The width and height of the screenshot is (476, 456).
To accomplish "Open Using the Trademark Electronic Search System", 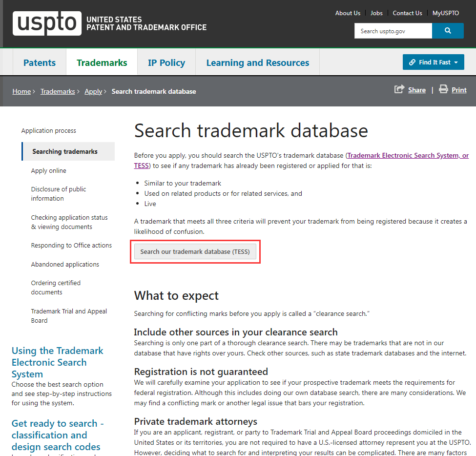I will click(x=58, y=362).
